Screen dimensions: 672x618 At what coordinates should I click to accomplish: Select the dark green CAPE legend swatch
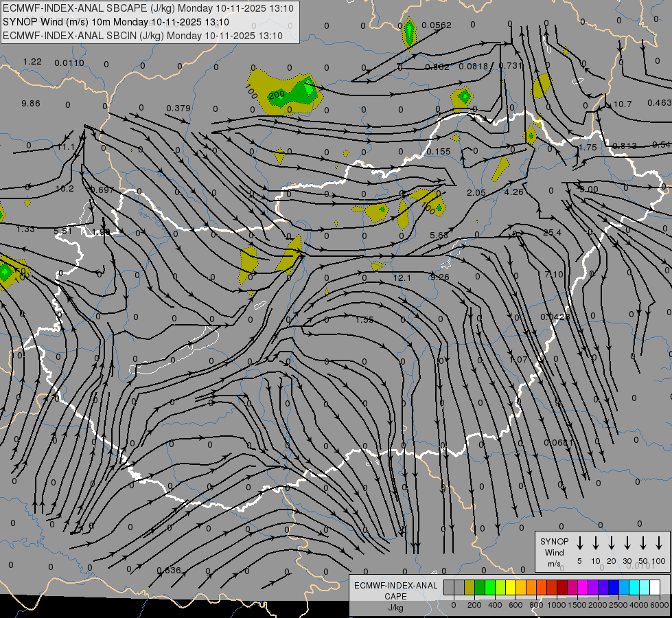click(480, 587)
